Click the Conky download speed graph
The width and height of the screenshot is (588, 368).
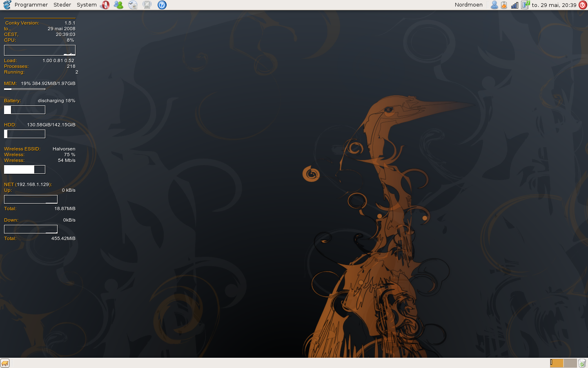(31, 229)
